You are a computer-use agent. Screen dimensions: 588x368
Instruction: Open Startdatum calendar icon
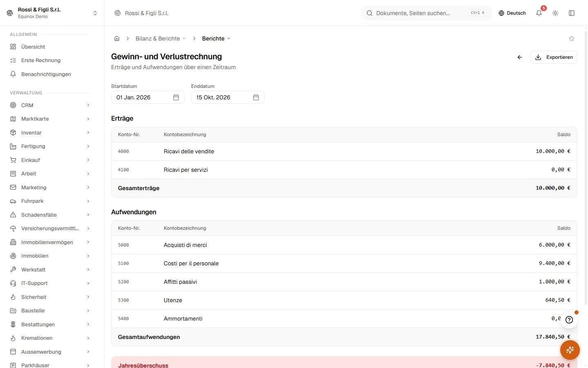176,97
